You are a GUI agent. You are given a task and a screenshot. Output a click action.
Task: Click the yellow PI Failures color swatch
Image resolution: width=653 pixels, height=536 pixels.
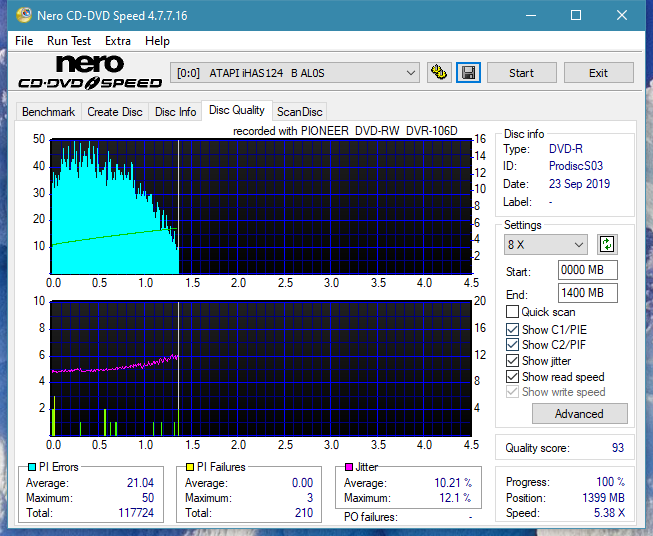pyautogui.click(x=189, y=467)
